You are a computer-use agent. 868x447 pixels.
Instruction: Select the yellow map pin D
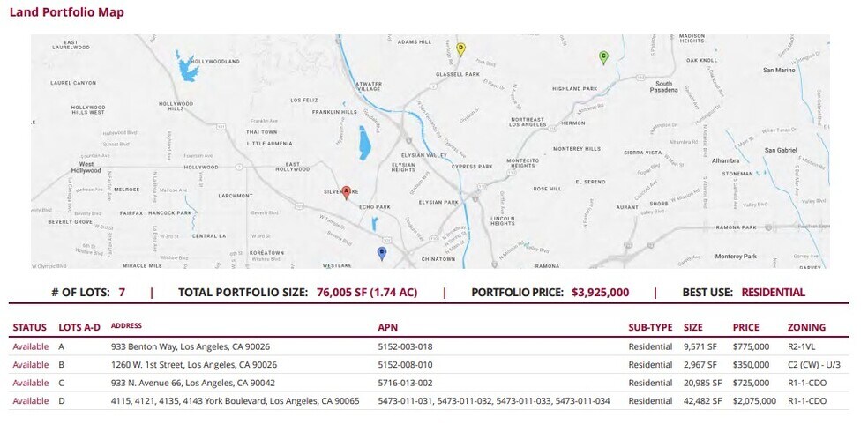460,48
